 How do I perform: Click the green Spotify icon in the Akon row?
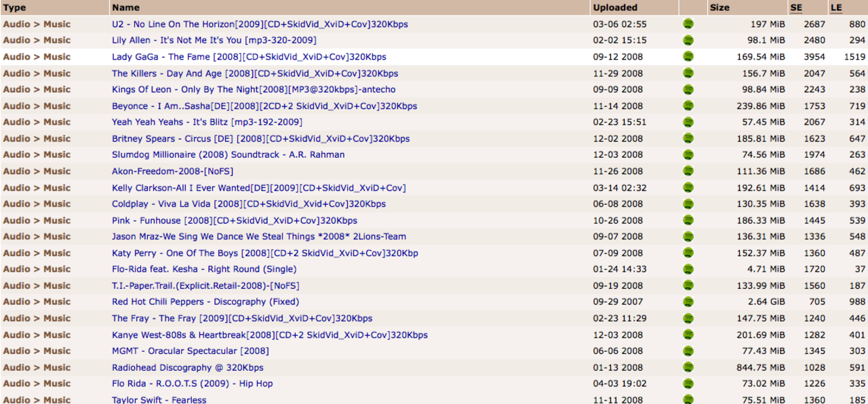pos(688,171)
